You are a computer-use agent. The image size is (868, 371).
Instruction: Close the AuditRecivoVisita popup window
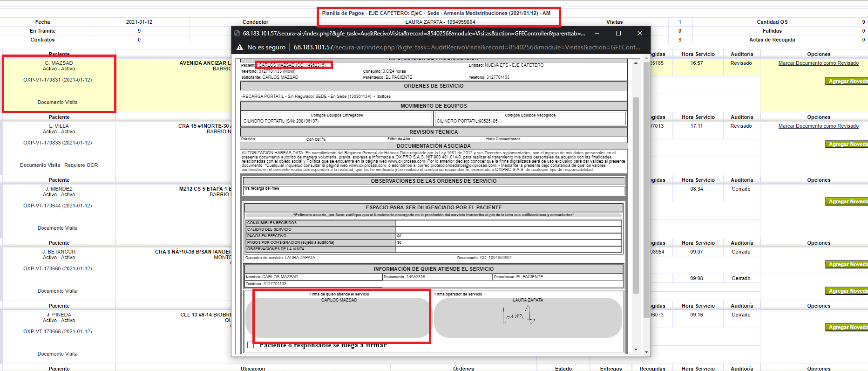coord(639,33)
